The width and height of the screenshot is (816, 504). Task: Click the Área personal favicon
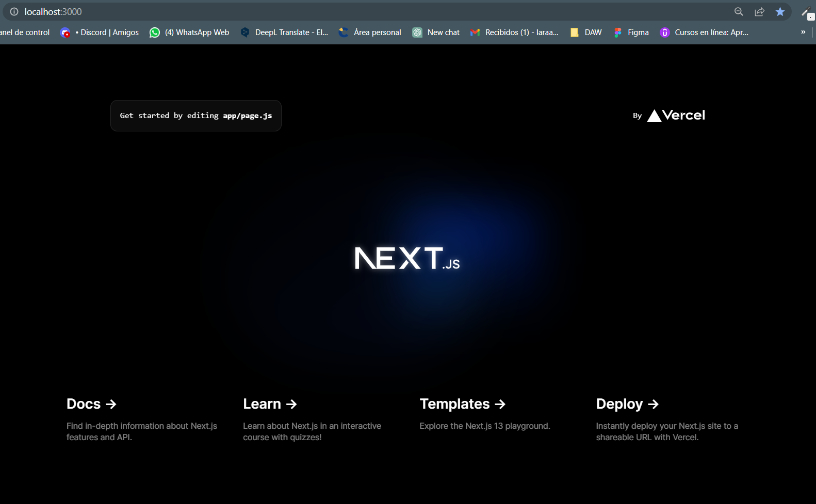point(344,32)
